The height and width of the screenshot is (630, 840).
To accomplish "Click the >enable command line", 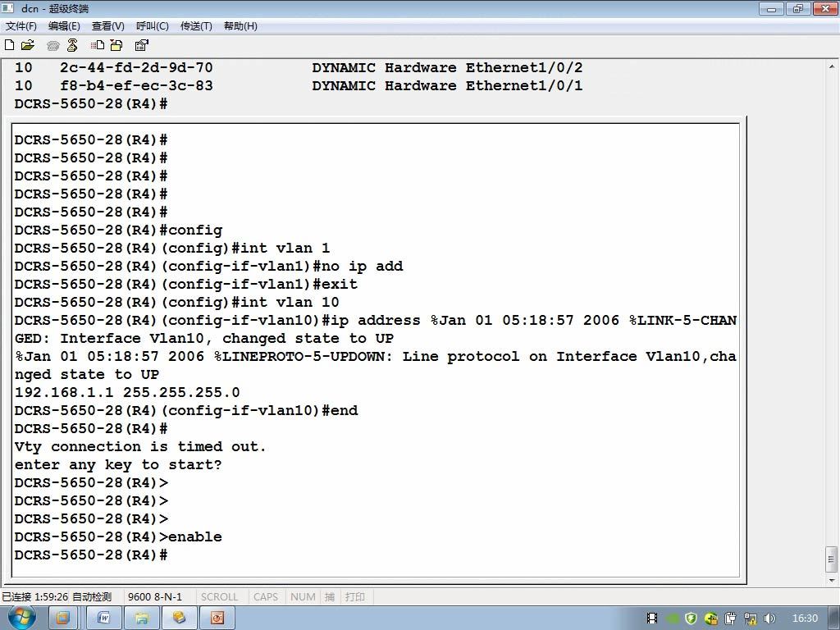I will (118, 536).
